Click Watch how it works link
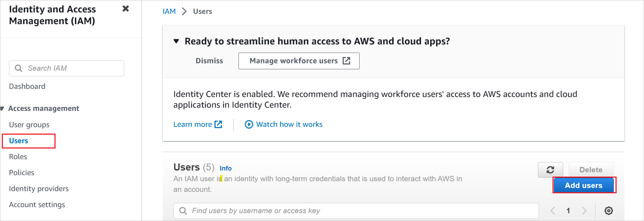Image resolution: width=644 pixels, height=221 pixels. coord(284,124)
